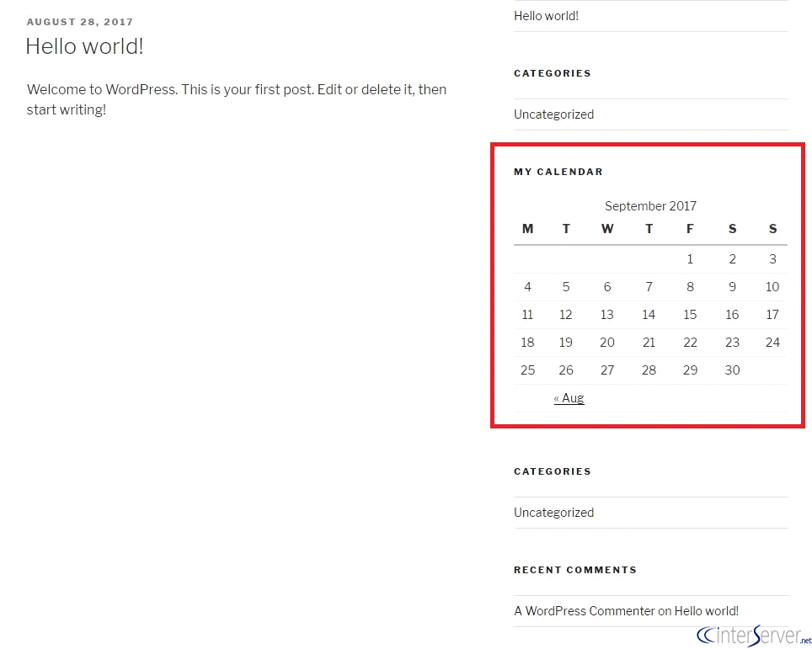Viewport: 812px width, 649px height.
Task: Select day 30 in the calendar
Action: click(732, 370)
